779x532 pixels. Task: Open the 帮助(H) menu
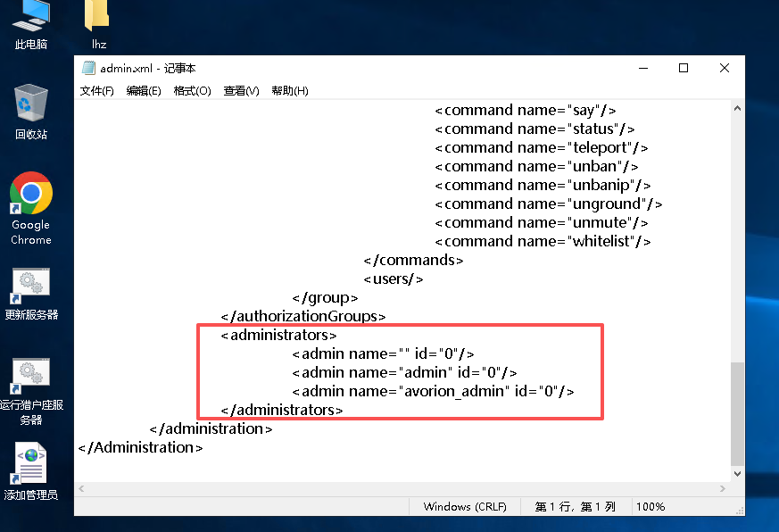(290, 91)
